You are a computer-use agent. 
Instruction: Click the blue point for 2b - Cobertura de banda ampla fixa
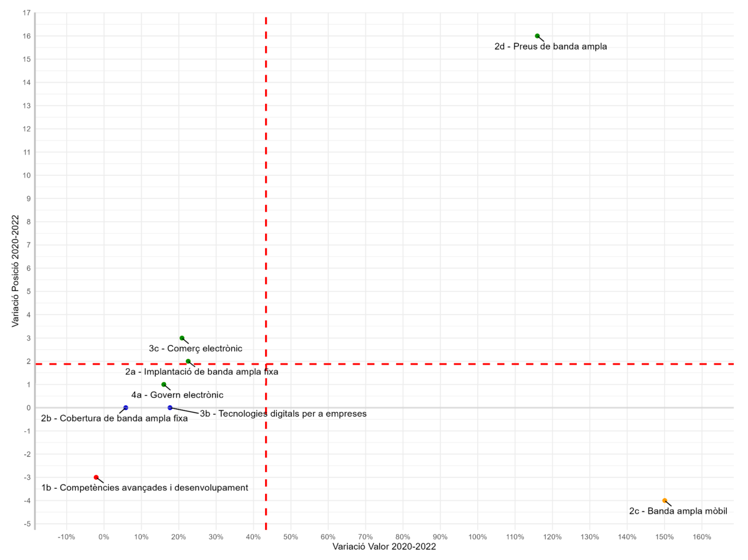point(126,408)
